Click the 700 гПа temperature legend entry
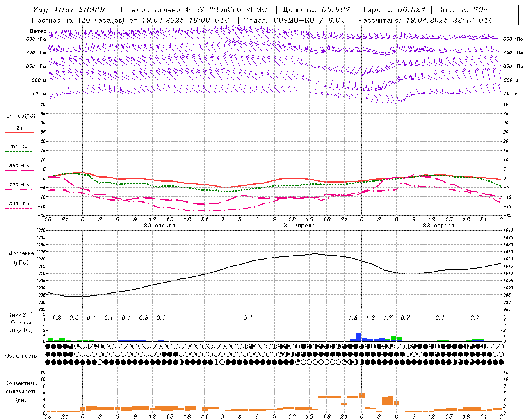Image resolution: width=525 pixels, height=420 pixels. pos(19,187)
